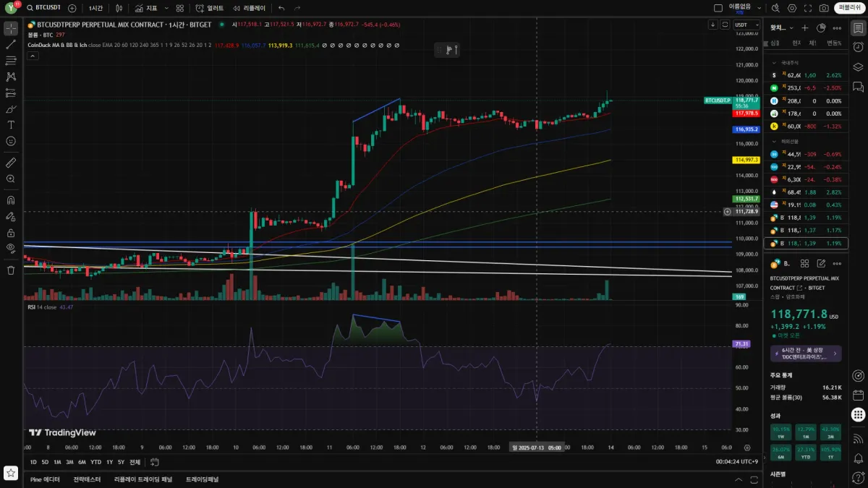868x488 pixels.
Task: Open the Pine 에디터 tab
Action: tap(45, 479)
